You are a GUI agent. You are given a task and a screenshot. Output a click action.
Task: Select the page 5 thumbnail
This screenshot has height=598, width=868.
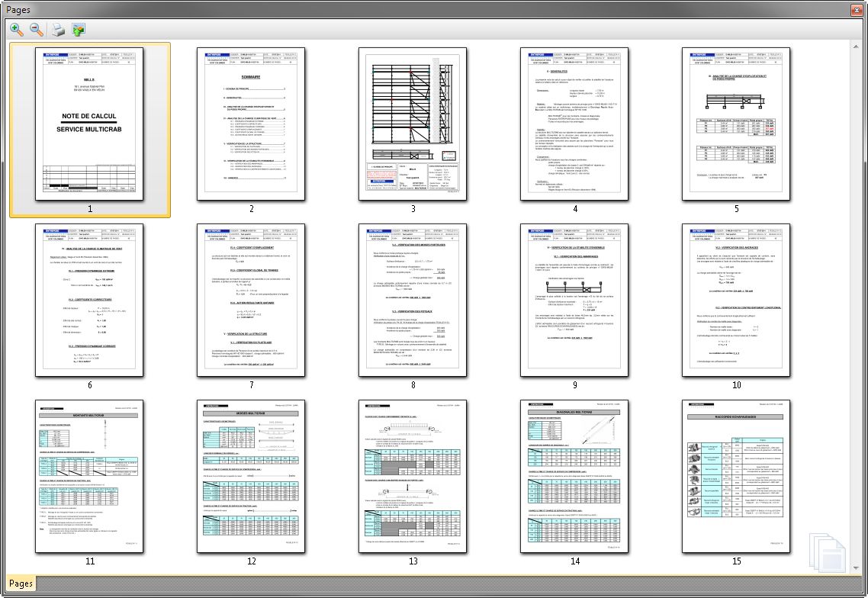coord(736,124)
